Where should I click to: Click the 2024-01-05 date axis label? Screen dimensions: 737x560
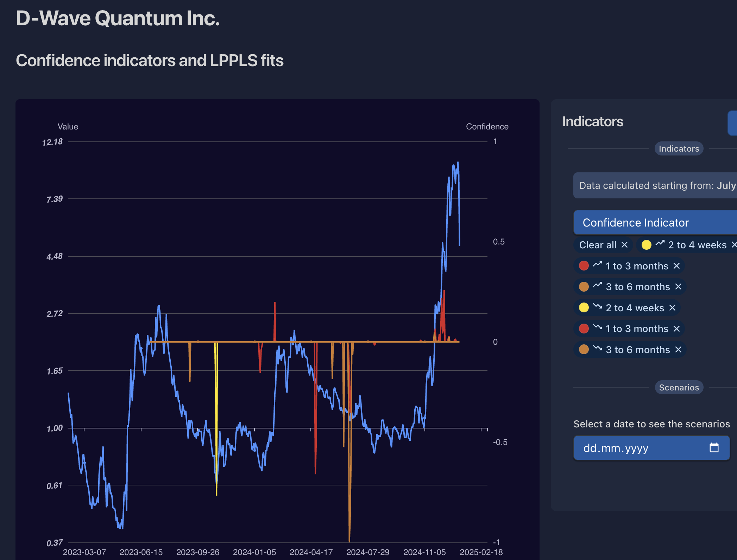[254, 552]
